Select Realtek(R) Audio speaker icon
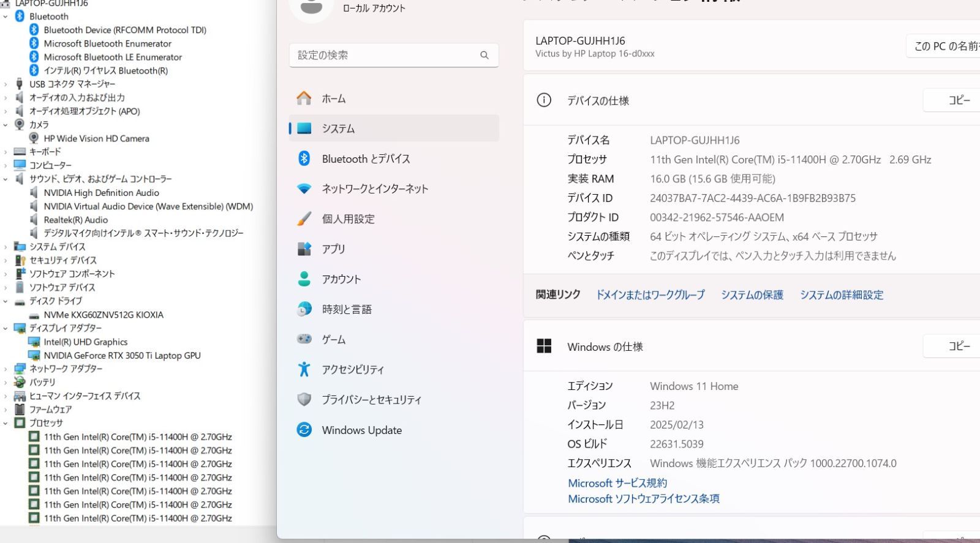The image size is (980, 543). [34, 219]
